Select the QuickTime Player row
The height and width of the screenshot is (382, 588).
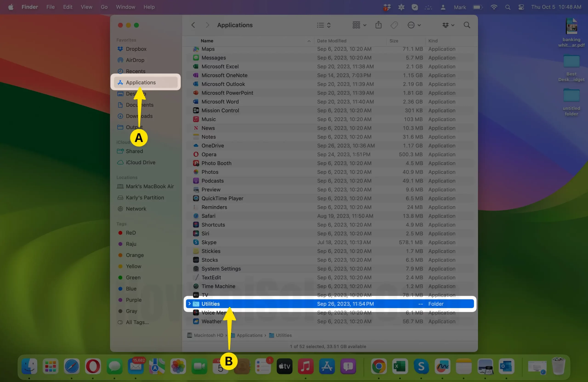pyautogui.click(x=330, y=198)
